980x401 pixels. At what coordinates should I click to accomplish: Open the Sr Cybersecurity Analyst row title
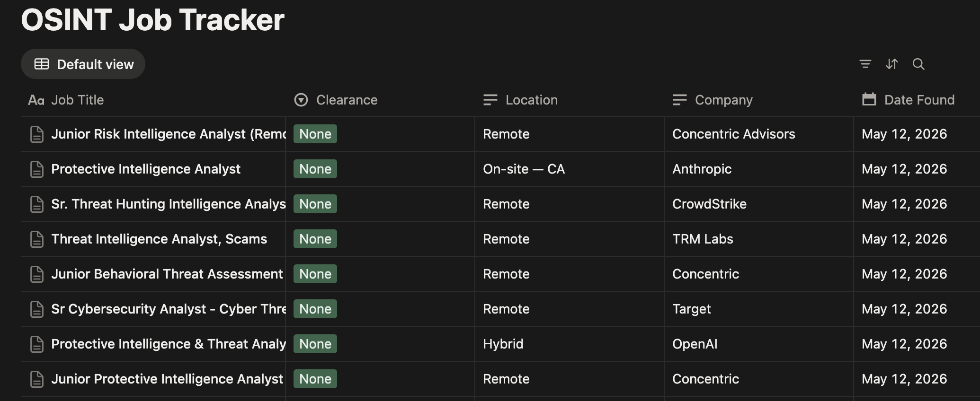[x=169, y=309]
